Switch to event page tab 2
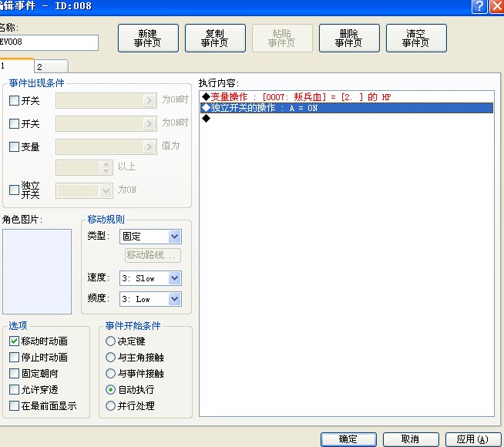 point(51,66)
